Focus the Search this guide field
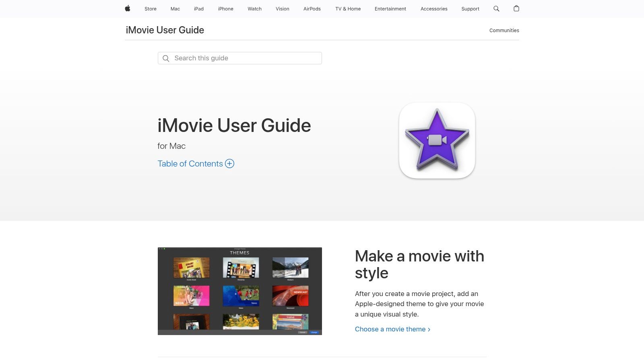 [240, 58]
